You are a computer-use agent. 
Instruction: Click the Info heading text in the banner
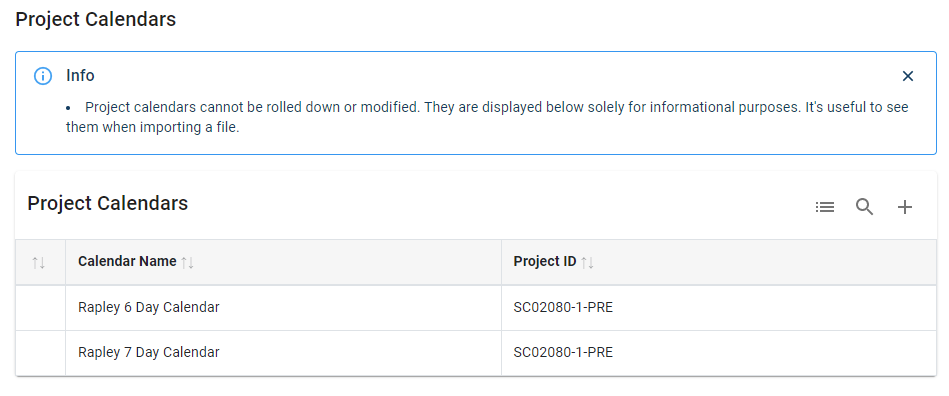[x=80, y=76]
